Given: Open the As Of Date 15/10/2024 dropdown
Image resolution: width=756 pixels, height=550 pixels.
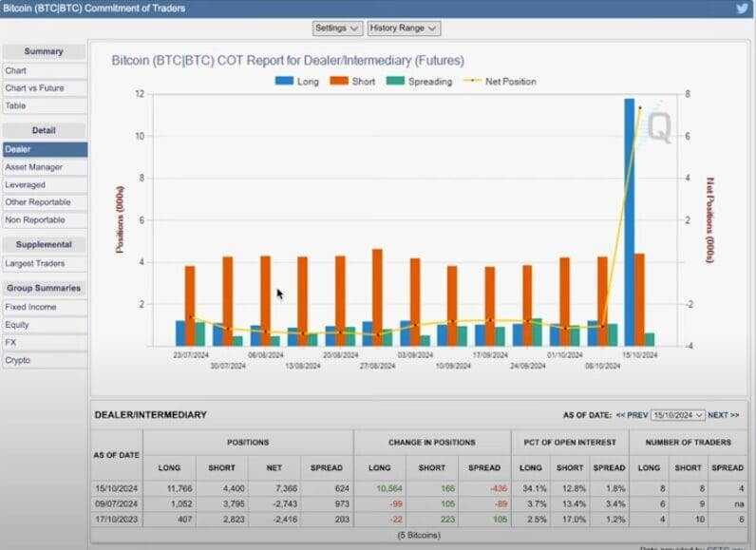Looking at the screenshot, I should coord(677,415).
